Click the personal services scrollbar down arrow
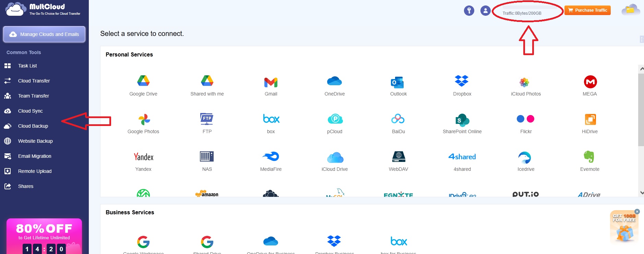 tap(641, 193)
